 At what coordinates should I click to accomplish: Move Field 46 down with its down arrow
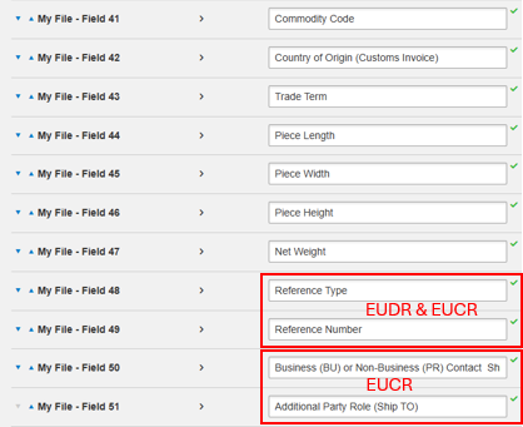click(x=18, y=212)
